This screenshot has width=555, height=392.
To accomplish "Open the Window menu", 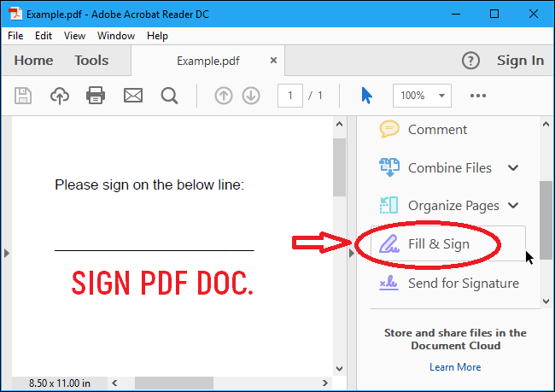I will (116, 36).
